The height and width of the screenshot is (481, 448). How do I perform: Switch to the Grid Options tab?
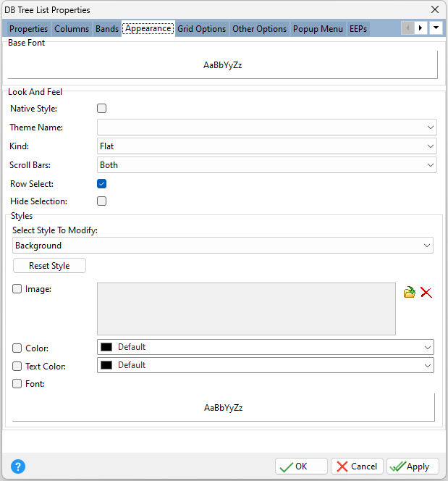[202, 29]
